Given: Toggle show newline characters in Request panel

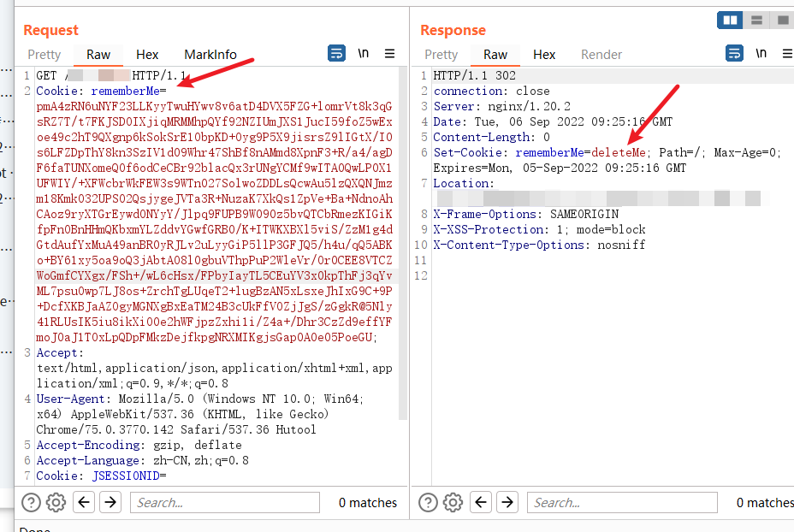Looking at the screenshot, I should 363,53.
